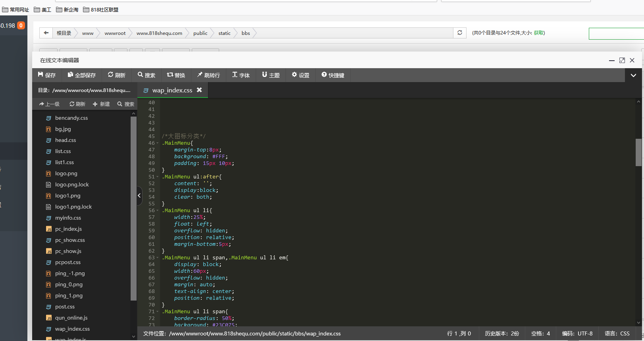Open the Search (搜索) tool in toolbar
This screenshot has height=341, width=644.
(146, 75)
